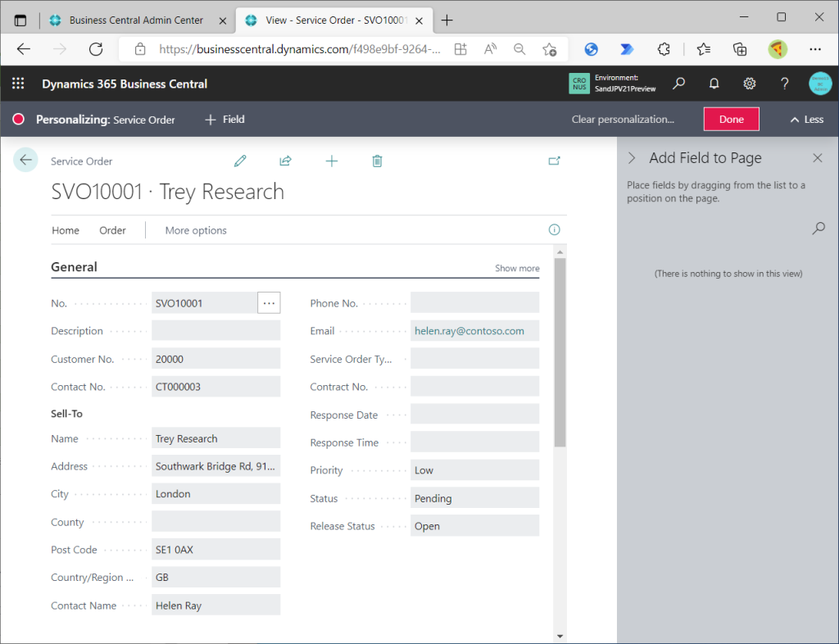Screen dimensions: 839x644
Task: Collapse the Add Field to Page pane chevron
Action: tap(632, 158)
